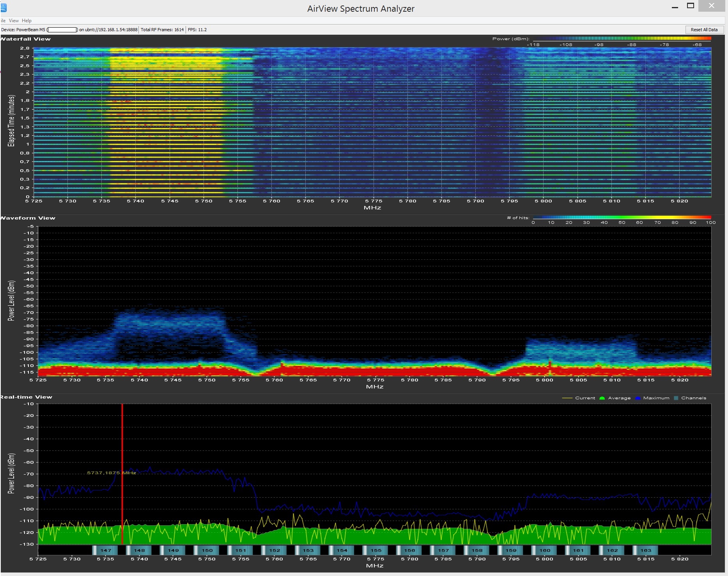
Task: Click the Power (dBm) color scale bar
Action: 622,38
